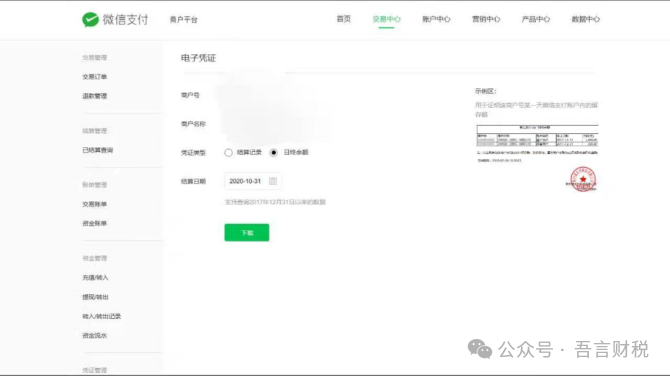The image size is (670, 376).
Task: Open 资金流水 in the sidebar
Action: [94, 335]
